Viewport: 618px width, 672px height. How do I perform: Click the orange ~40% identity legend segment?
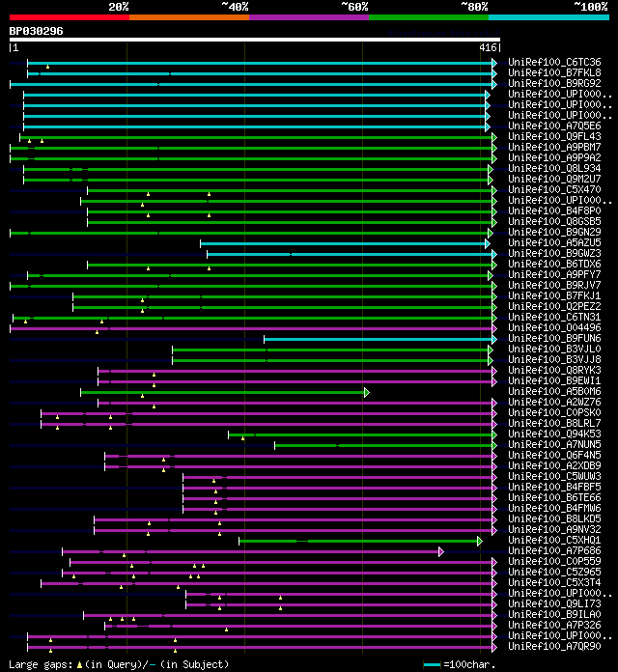189,17
